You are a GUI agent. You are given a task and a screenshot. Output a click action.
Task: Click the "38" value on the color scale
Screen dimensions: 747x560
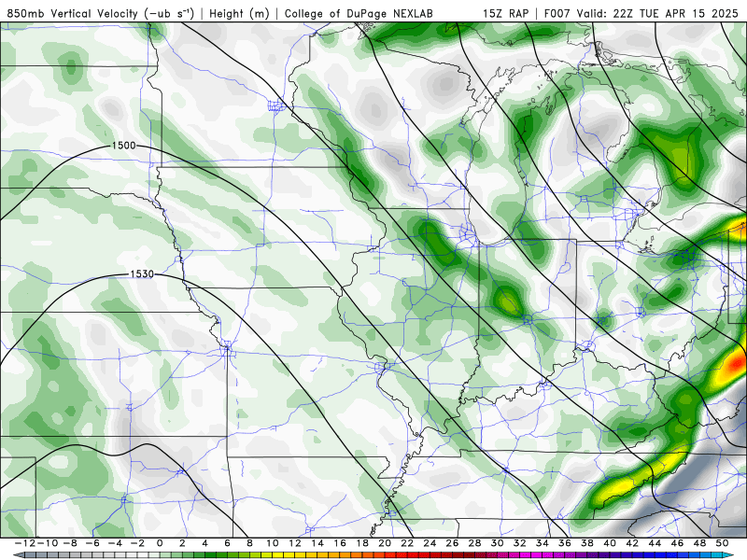tap(587, 543)
